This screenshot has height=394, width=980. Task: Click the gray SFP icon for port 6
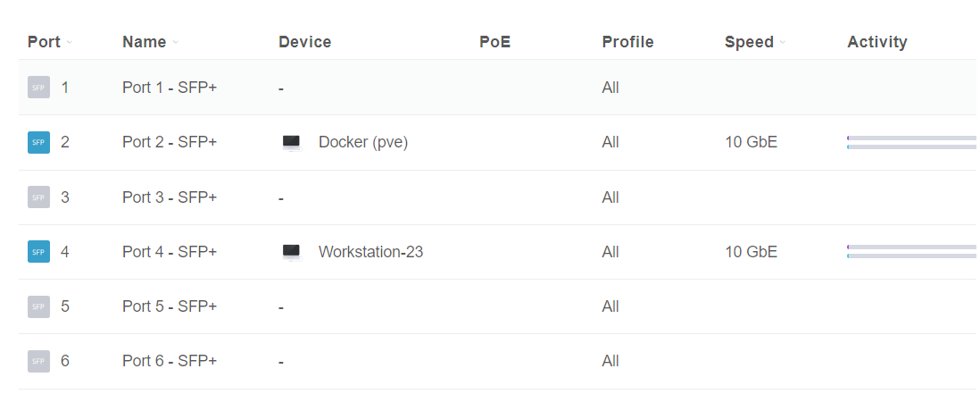point(38,362)
